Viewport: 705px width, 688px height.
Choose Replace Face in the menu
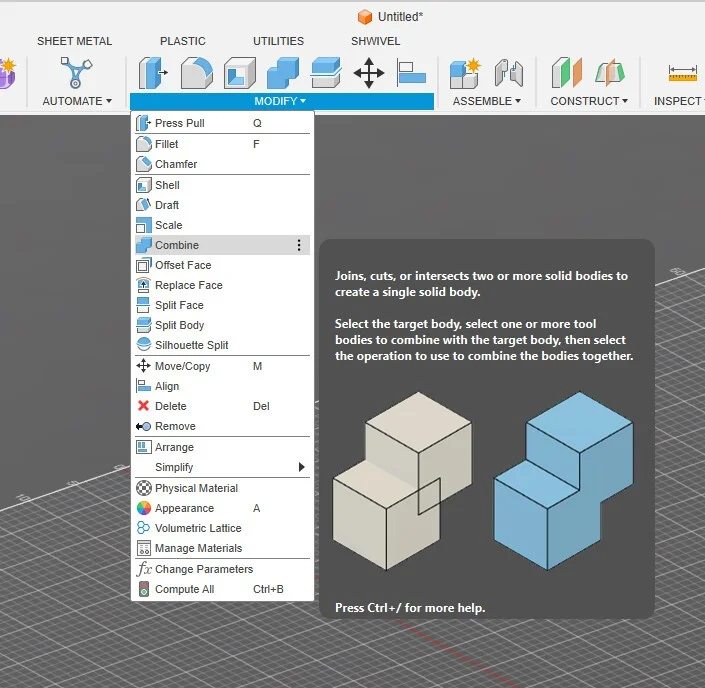223,285
